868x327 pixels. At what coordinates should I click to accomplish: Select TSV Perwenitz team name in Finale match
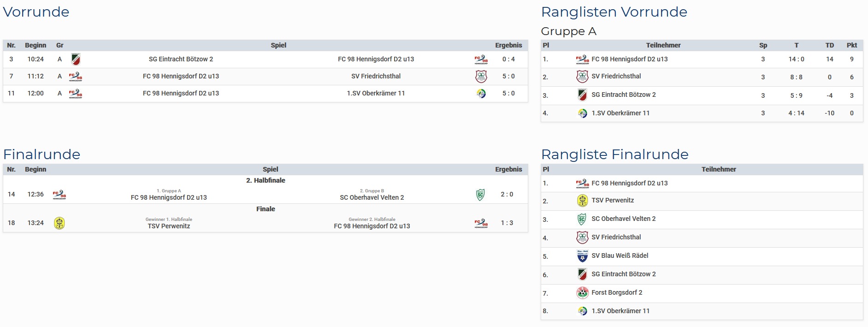pyautogui.click(x=169, y=226)
